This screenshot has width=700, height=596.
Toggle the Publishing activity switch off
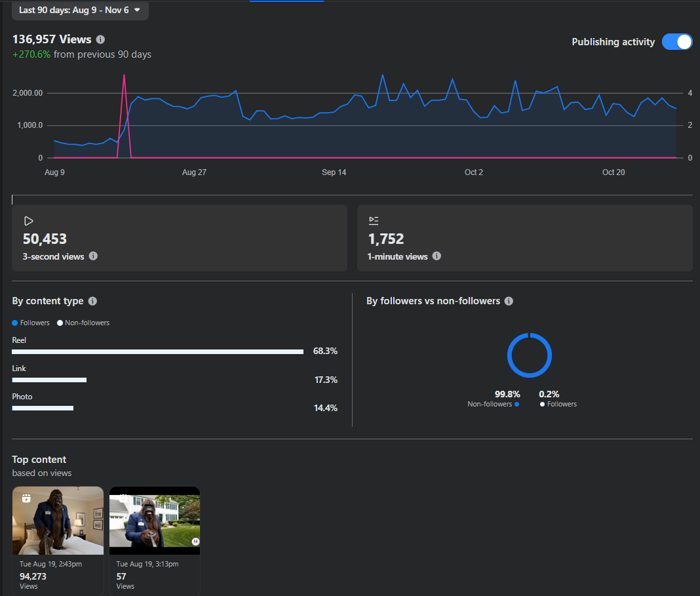[676, 42]
